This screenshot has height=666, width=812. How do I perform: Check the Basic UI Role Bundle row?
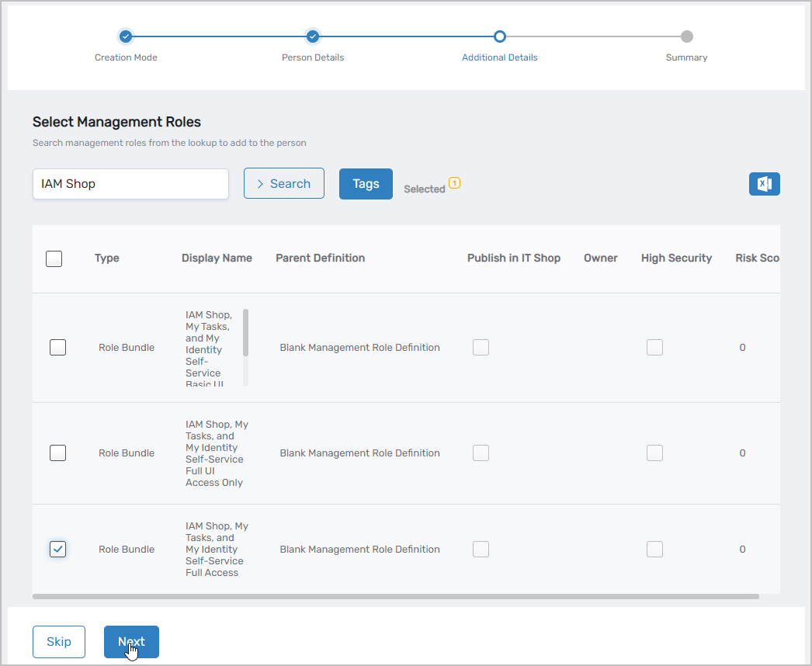click(x=57, y=347)
